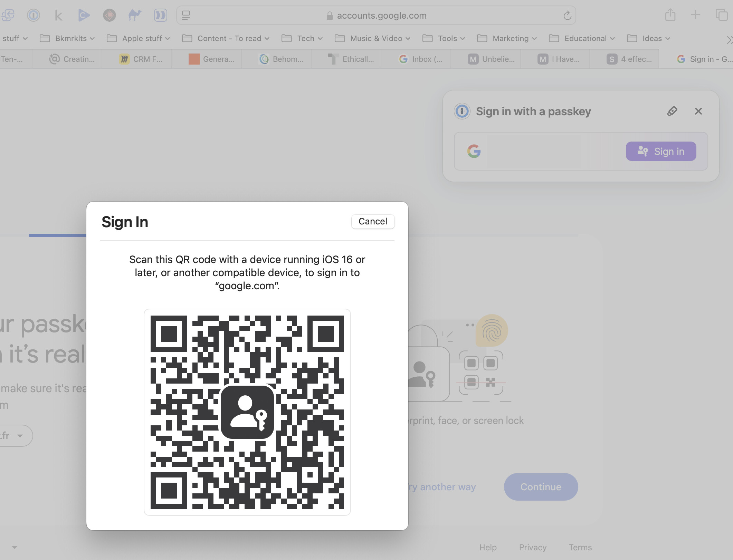Expand the Apple stuff bookmarks folder
The height and width of the screenshot is (560, 733).
(x=138, y=38)
